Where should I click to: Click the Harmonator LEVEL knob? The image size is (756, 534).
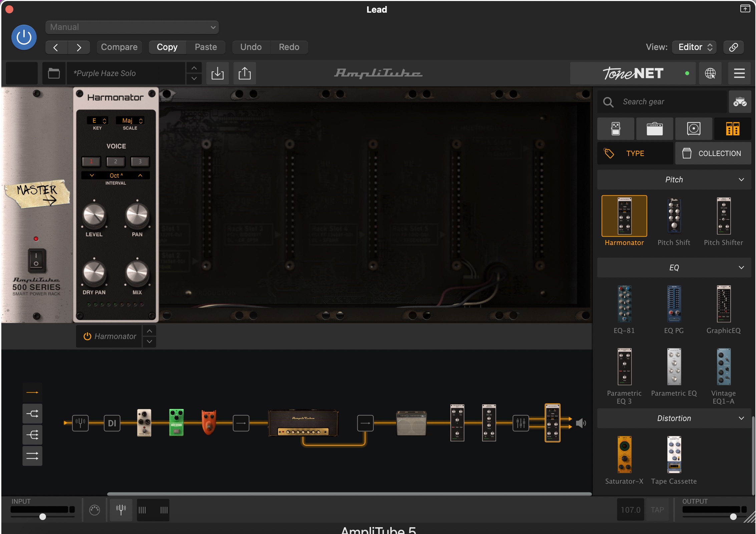[x=94, y=215]
